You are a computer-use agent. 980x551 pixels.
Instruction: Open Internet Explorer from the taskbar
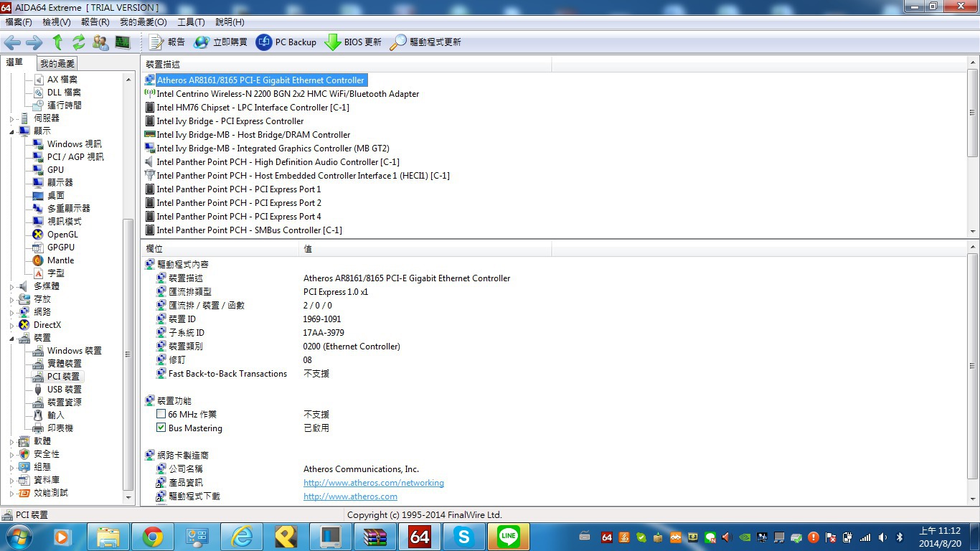pyautogui.click(x=242, y=537)
